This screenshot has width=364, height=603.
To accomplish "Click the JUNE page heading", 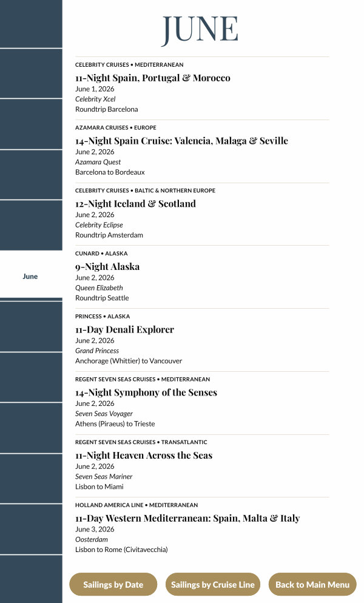I will point(200,29).
